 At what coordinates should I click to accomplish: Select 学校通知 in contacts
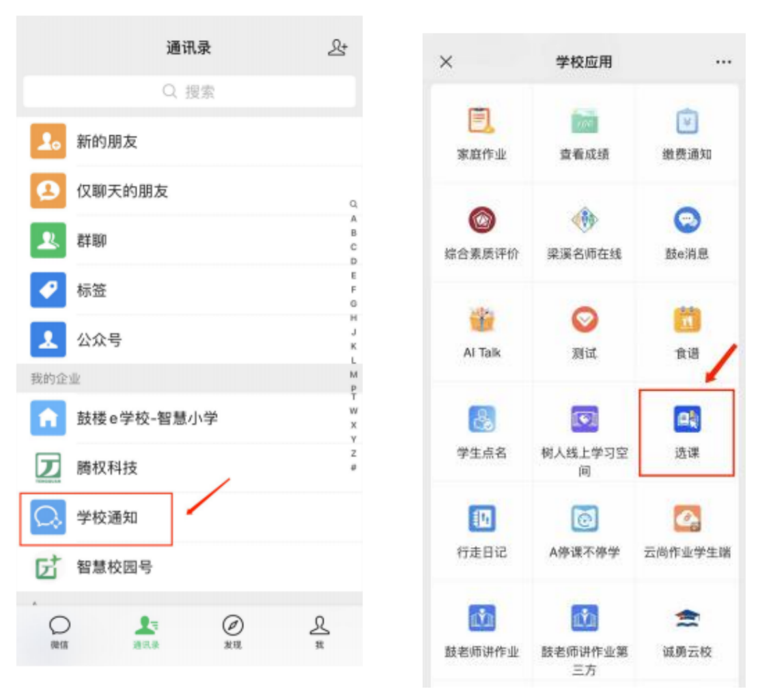pos(96,518)
